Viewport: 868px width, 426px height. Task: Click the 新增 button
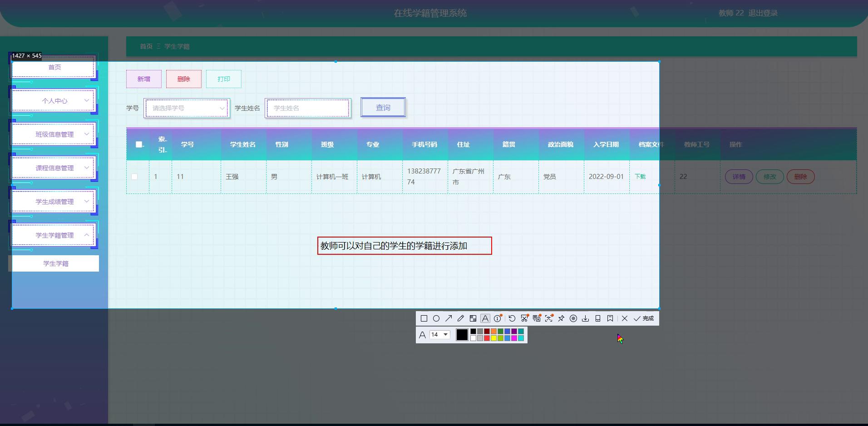pyautogui.click(x=144, y=79)
